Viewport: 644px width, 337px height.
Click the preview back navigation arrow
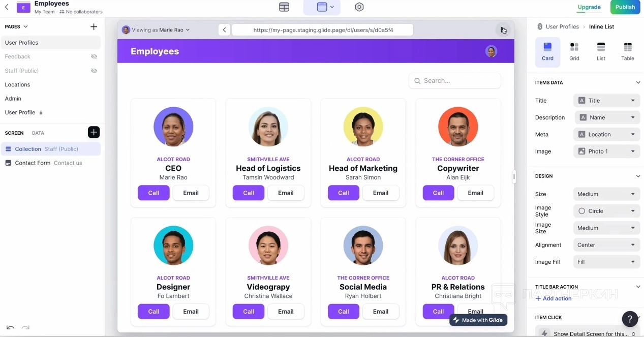[224, 30]
